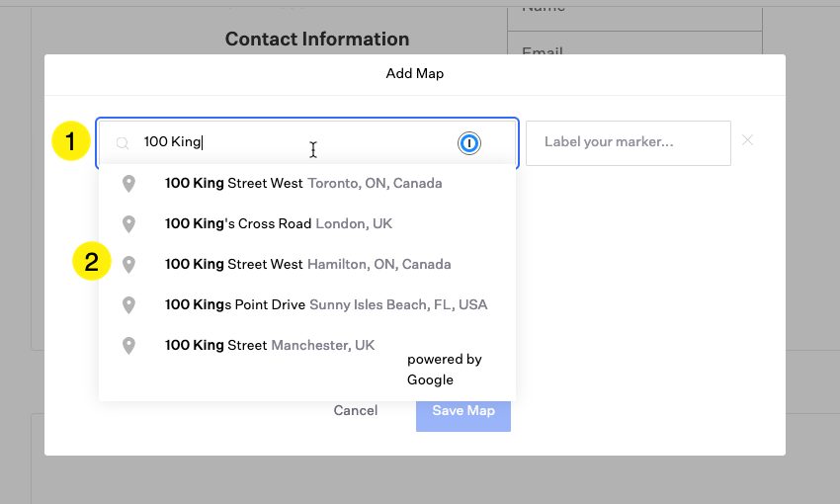Click the yellow step 1 annotation badge
840x504 pixels.
point(70,141)
